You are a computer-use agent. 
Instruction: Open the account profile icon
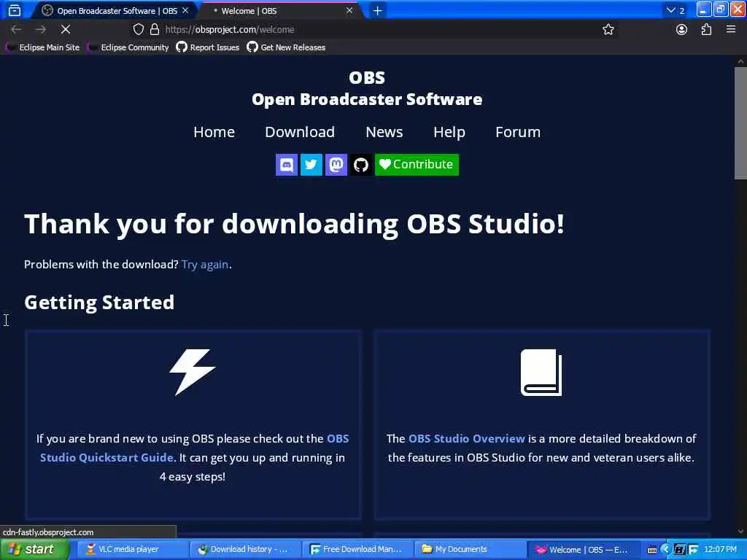pyautogui.click(x=682, y=29)
